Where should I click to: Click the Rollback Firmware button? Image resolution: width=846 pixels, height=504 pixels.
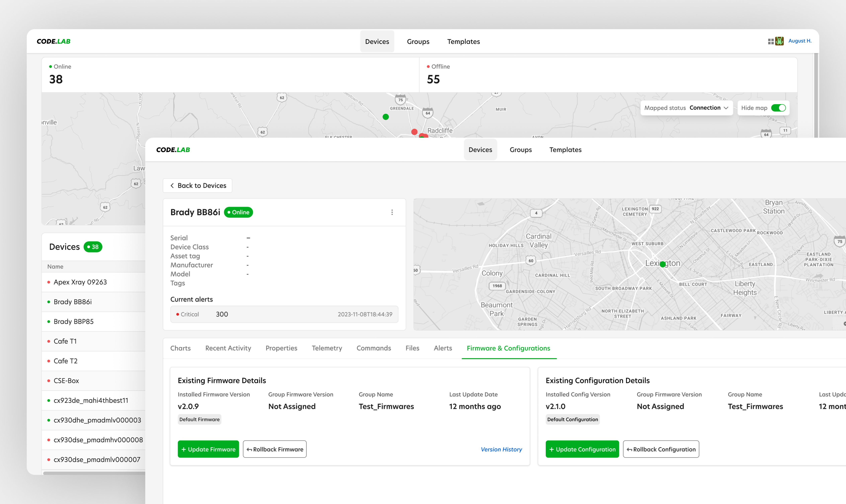pos(275,449)
